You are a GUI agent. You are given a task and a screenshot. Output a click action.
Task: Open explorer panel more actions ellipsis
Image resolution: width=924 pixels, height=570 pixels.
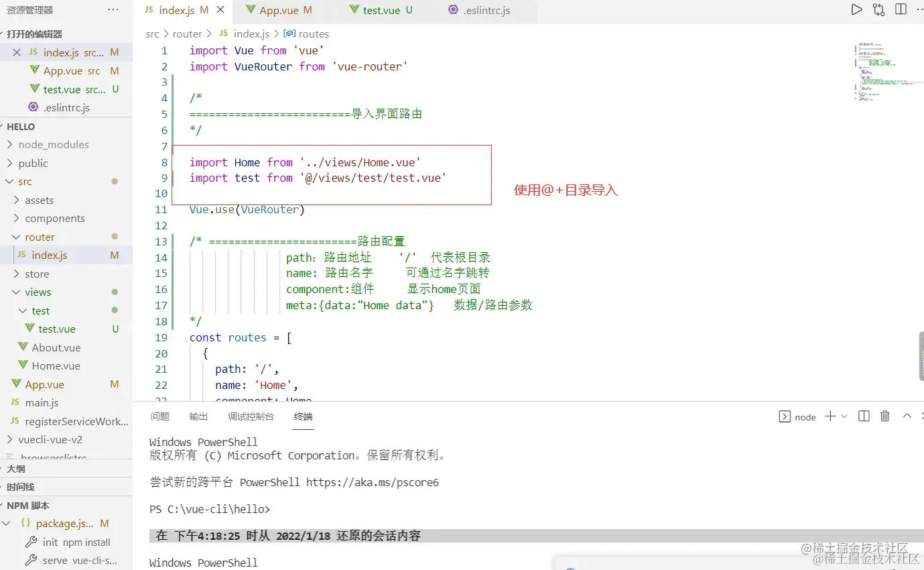click(113, 10)
